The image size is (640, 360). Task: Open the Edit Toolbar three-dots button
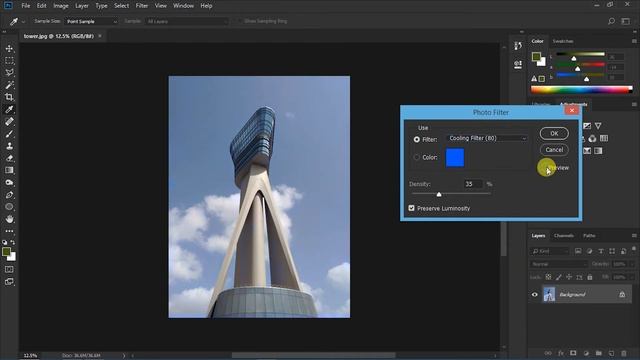[x=9, y=231]
